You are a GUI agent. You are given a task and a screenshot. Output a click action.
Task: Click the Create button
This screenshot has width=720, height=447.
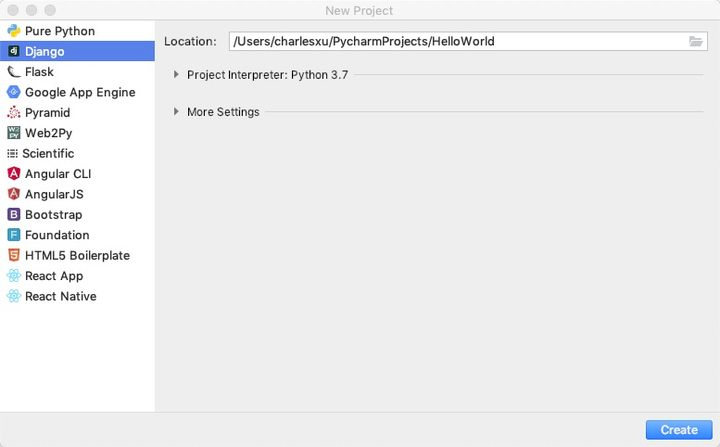679,430
